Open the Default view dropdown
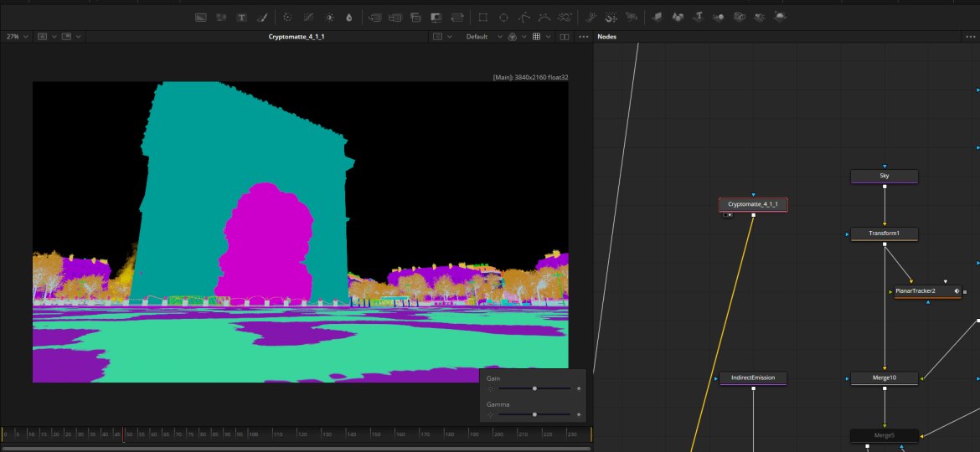The height and width of the screenshot is (452, 980). pyautogui.click(x=481, y=37)
